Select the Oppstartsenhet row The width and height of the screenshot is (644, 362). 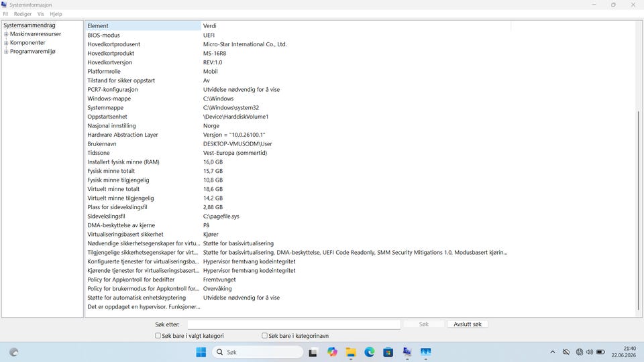298,117
